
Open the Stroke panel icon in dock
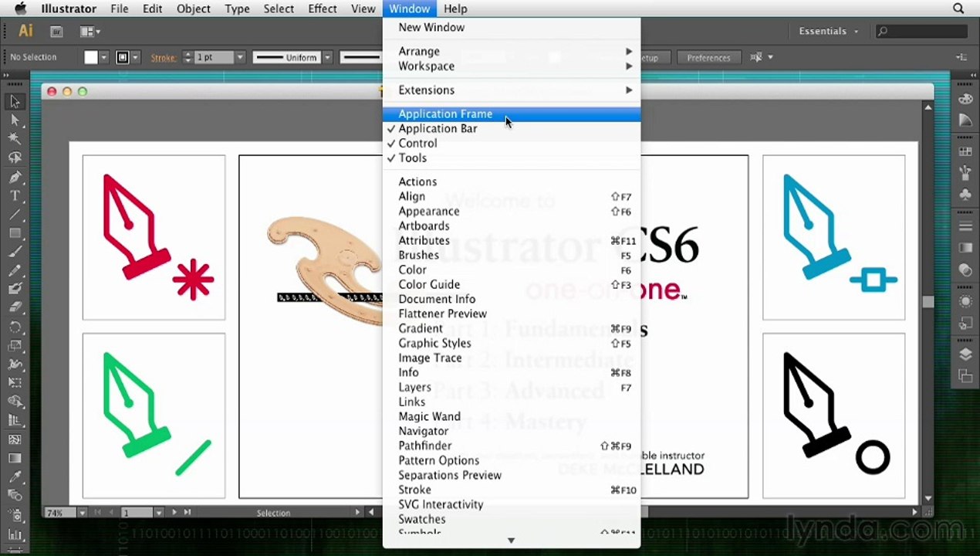(x=965, y=227)
